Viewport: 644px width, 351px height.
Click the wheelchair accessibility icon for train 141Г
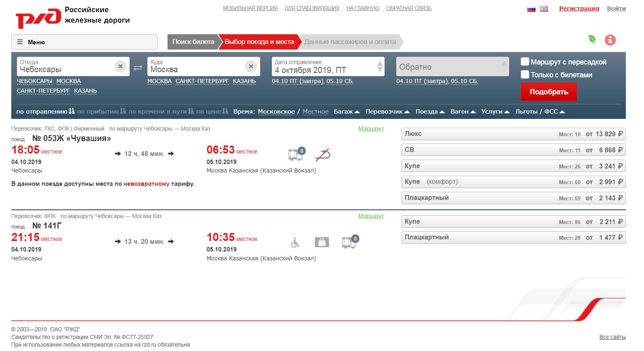pos(295,243)
